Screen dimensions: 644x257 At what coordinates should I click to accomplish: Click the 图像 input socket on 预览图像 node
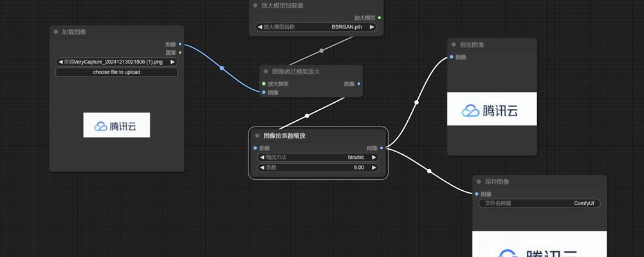tap(452, 57)
